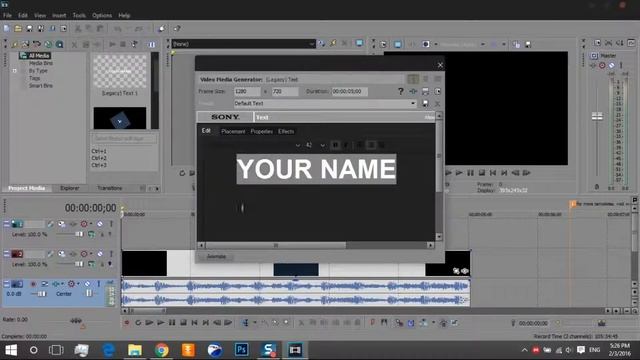Adjust the Level slider on video track 1
The image size is (640, 360).
click(79, 234)
